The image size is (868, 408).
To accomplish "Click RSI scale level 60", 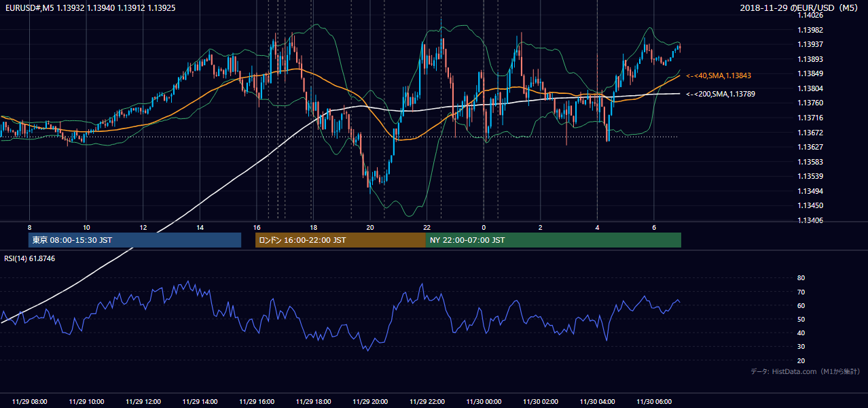I will (801, 305).
